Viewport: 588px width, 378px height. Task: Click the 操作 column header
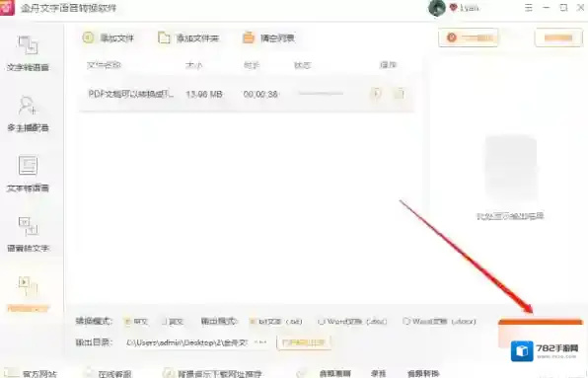(x=388, y=65)
